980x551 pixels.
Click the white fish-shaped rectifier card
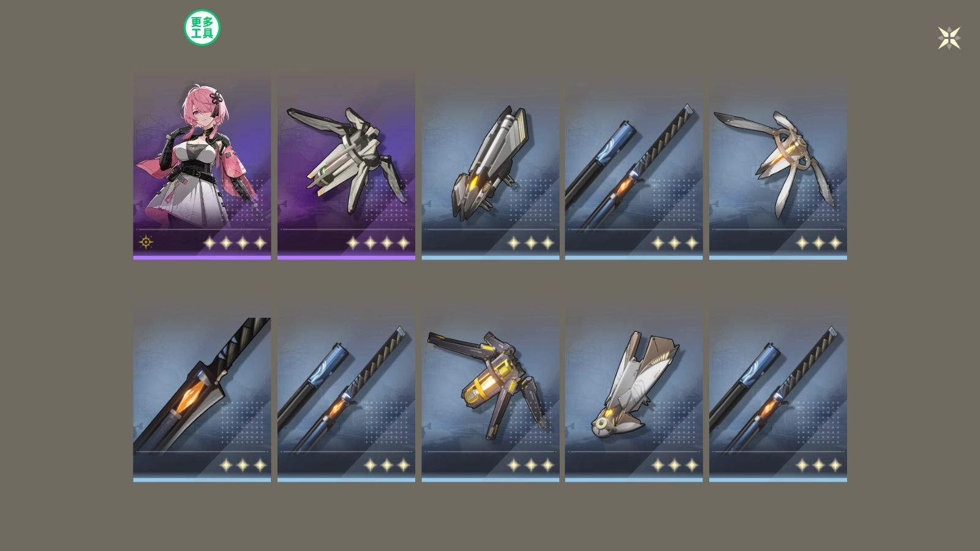click(634, 389)
